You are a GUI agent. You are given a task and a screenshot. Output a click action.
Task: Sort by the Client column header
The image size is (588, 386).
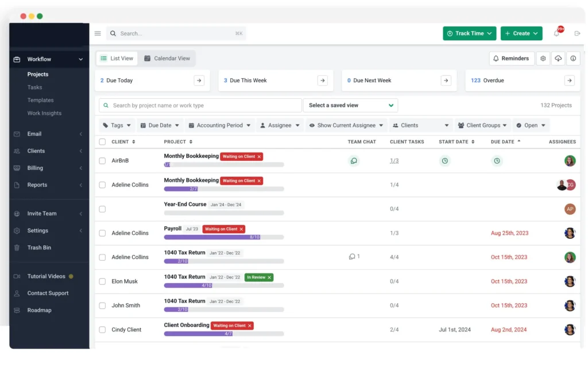123,142
